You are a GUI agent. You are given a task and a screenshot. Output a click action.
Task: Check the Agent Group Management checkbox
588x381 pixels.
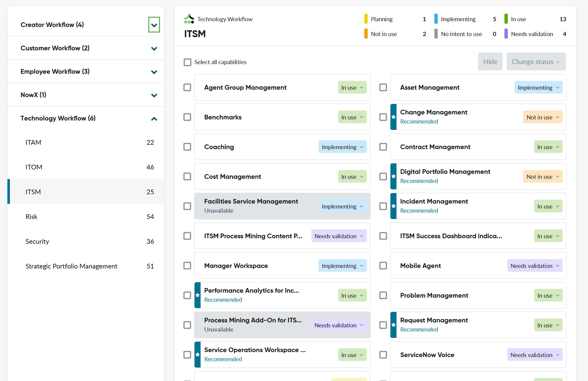click(187, 87)
